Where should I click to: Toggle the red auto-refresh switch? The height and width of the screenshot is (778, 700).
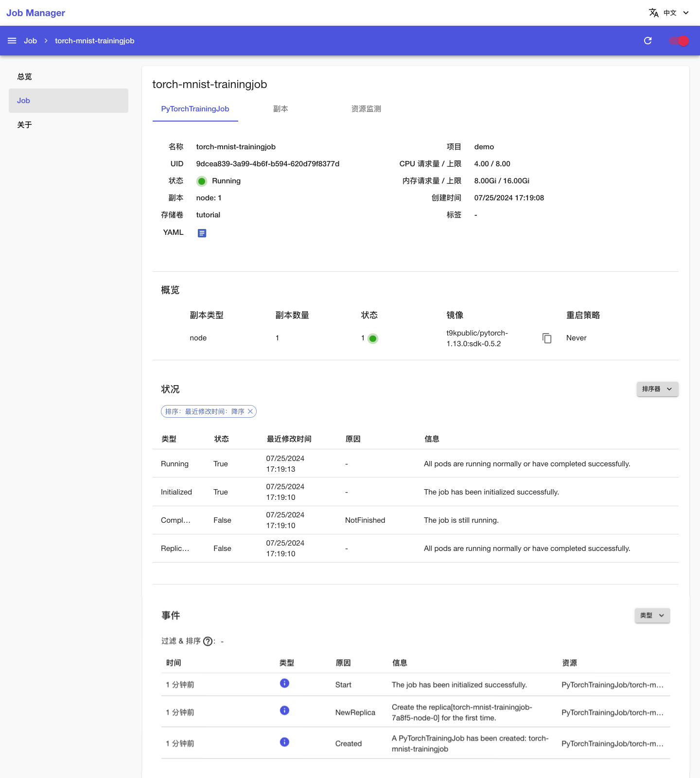[679, 41]
